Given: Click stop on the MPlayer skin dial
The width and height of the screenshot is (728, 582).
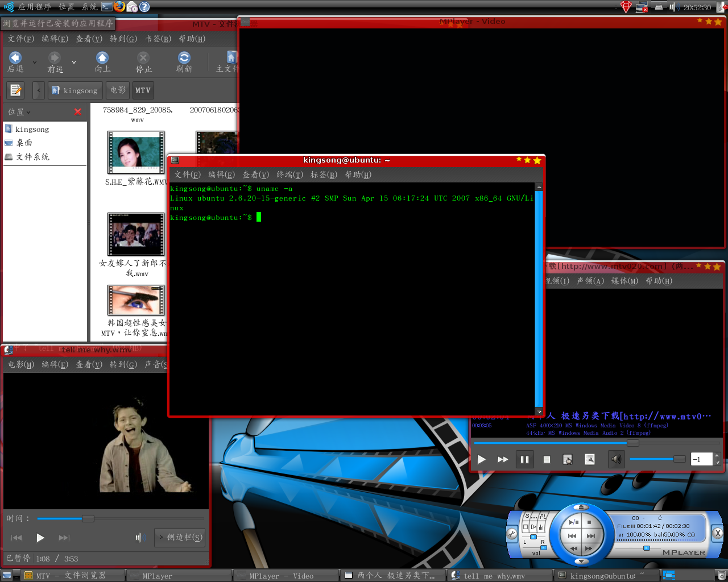Looking at the screenshot, I should [589, 522].
